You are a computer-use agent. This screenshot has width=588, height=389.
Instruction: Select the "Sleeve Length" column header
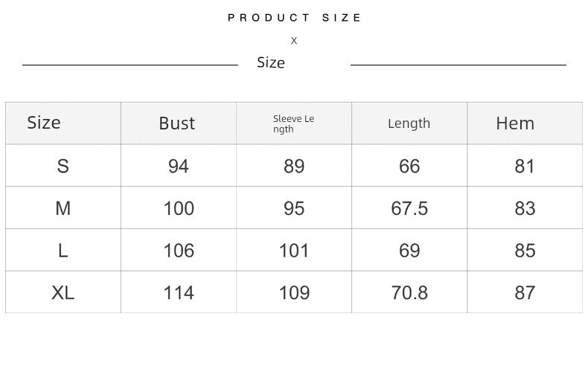point(293,124)
